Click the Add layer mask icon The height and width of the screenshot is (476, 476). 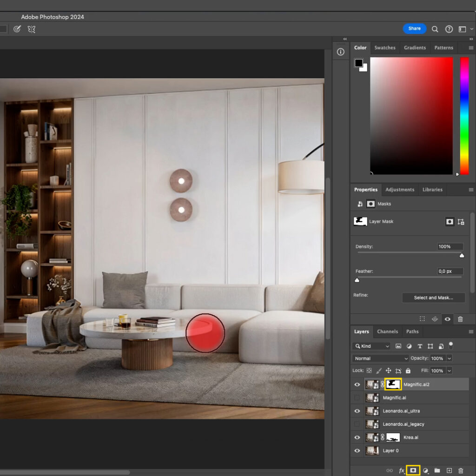(x=413, y=470)
